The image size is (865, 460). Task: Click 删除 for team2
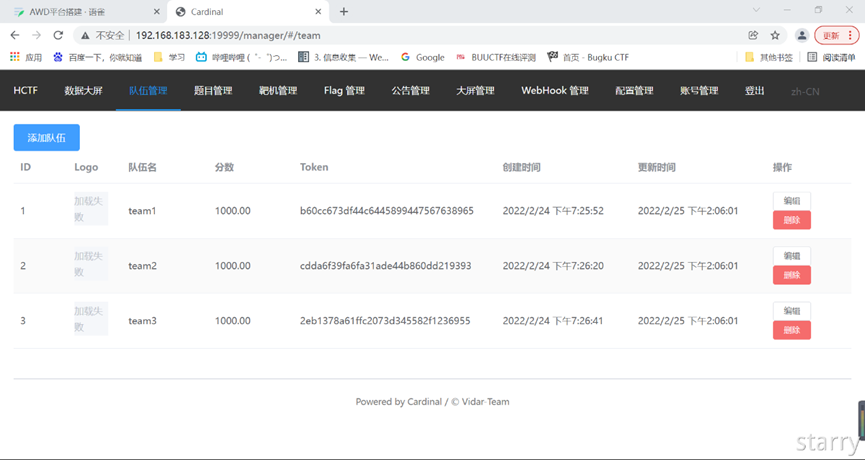click(x=792, y=275)
